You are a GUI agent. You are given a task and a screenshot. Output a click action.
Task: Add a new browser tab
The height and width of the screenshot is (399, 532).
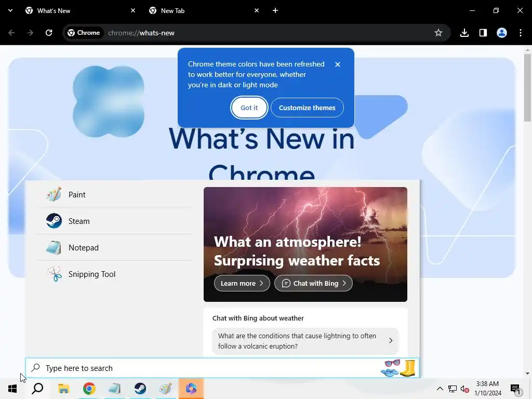(275, 10)
